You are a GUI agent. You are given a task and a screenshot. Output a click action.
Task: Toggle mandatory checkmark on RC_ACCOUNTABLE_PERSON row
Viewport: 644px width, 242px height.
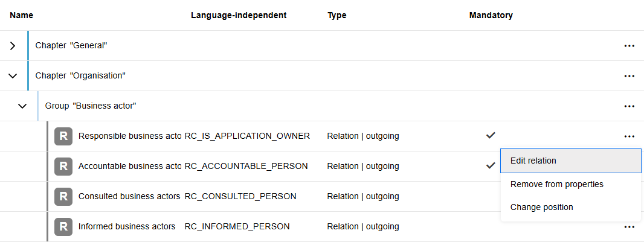[x=491, y=165]
